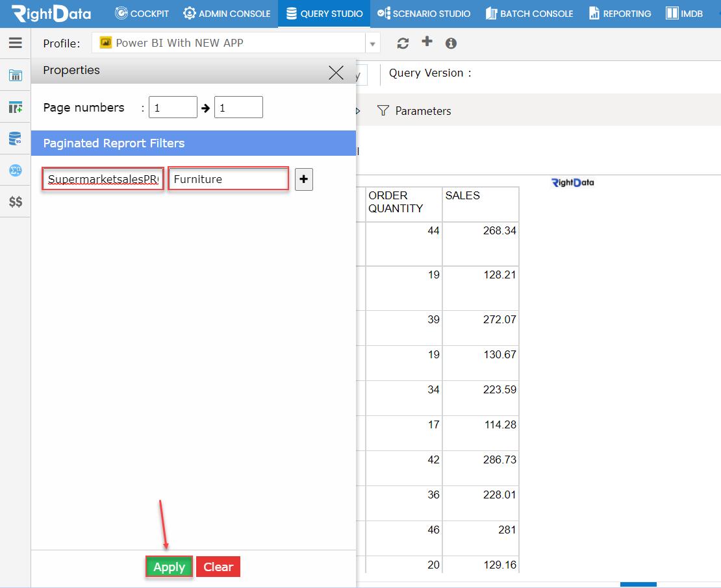Open the hamburger navigation menu in sidebar
Image resolution: width=721 pixels, height=588 pixels.
[15, 43]
